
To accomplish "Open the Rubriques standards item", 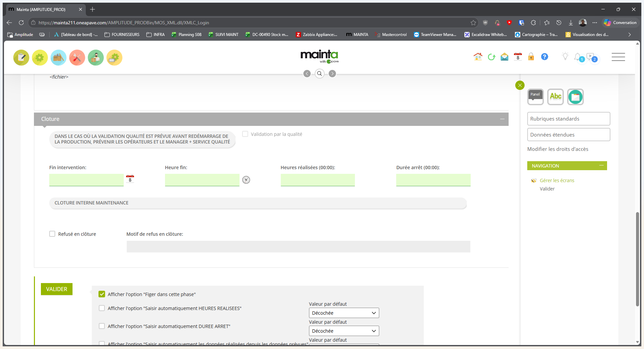I will coord(568,119).
